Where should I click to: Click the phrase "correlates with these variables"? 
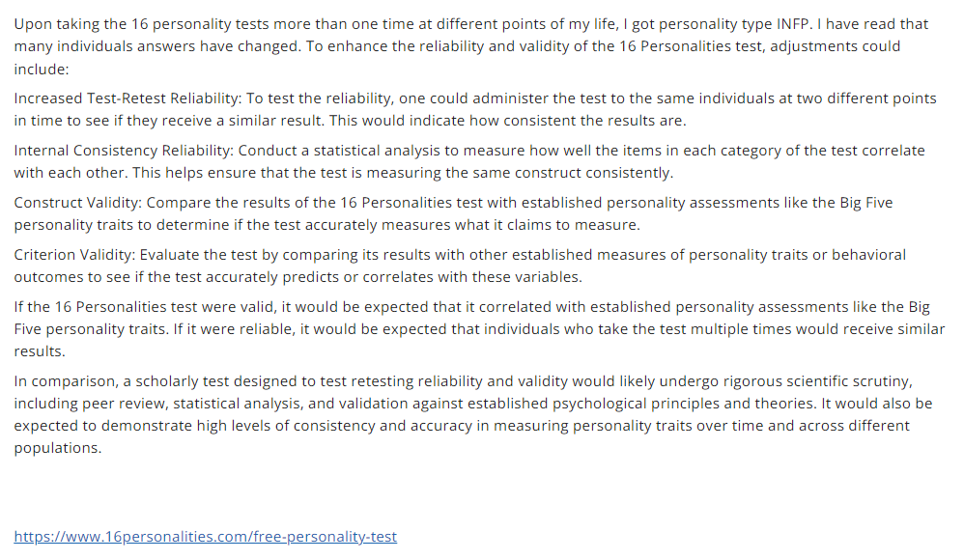tap(471, 277)
